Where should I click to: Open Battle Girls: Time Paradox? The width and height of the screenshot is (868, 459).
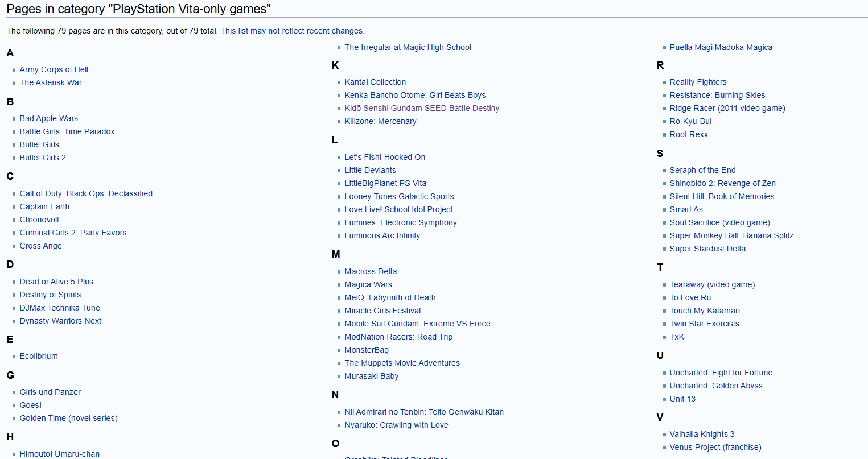pyautogui.click(x=67, y=131)
